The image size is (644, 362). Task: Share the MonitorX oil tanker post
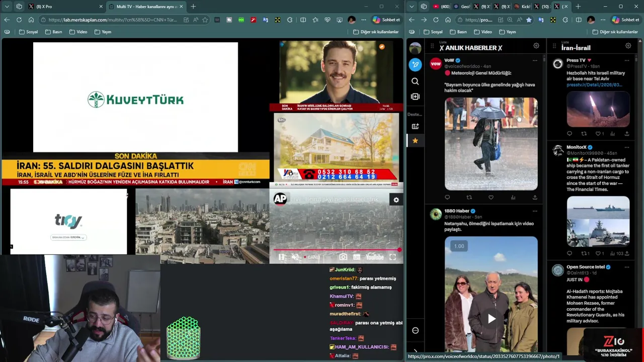[x=627, y=253]
